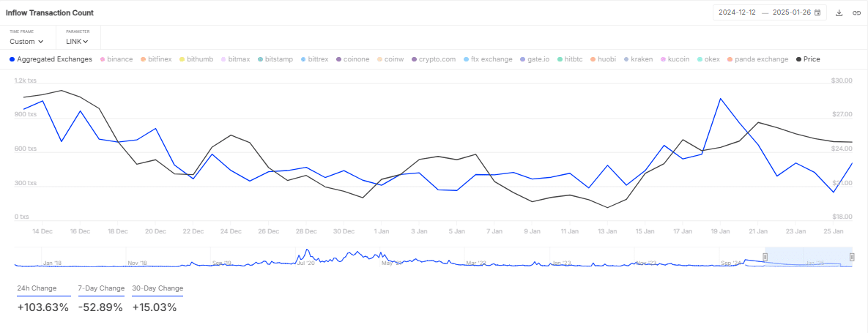Open the Parameter LINK dropdown
868x333 pixels.
point(77,42)
